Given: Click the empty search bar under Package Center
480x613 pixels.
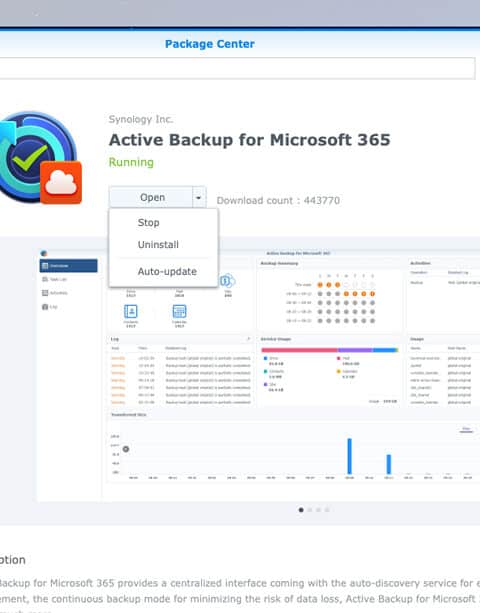Looking at the screenshot, I should (237, 68).
